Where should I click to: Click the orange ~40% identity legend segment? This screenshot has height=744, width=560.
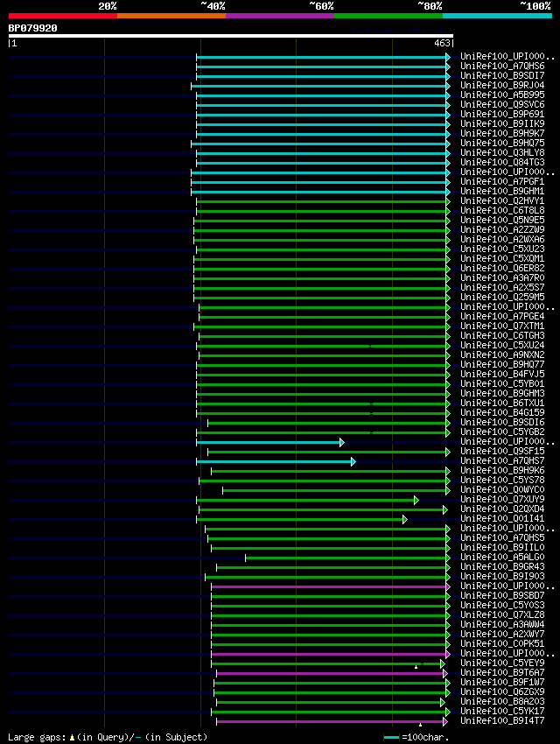click(x=171, y=16)
